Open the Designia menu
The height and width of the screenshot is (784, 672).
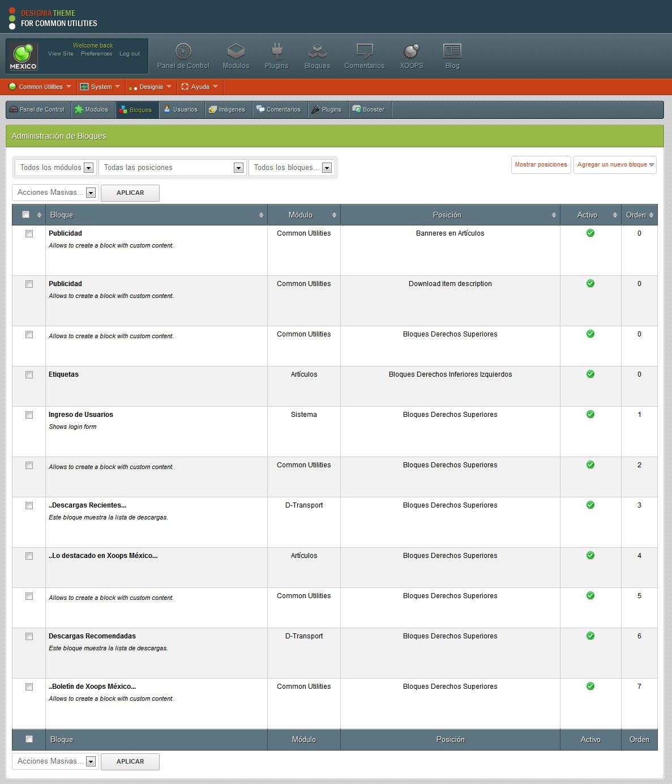tap(149, 87)
